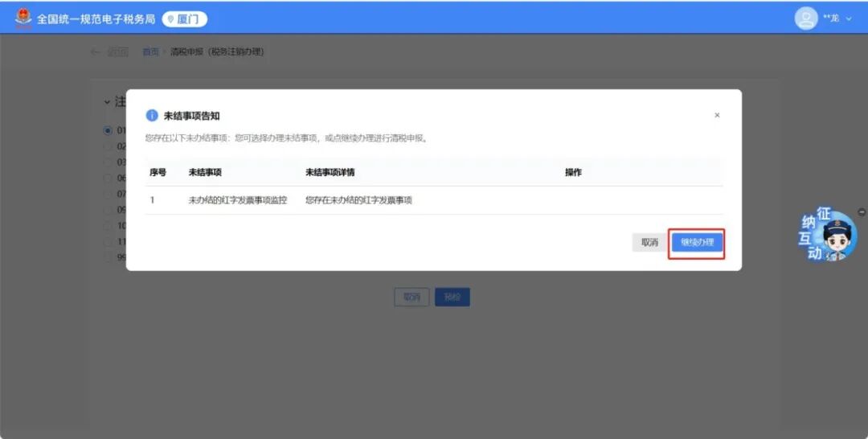Click the 清税申报(税务注销办理) breadcrumb text

[217, 52]
